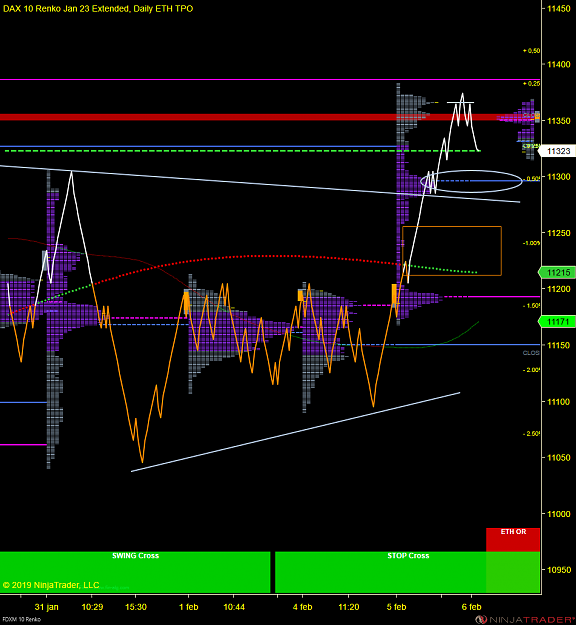
Task: Click the thick red horizontal line
Action: tap(270, 117)
